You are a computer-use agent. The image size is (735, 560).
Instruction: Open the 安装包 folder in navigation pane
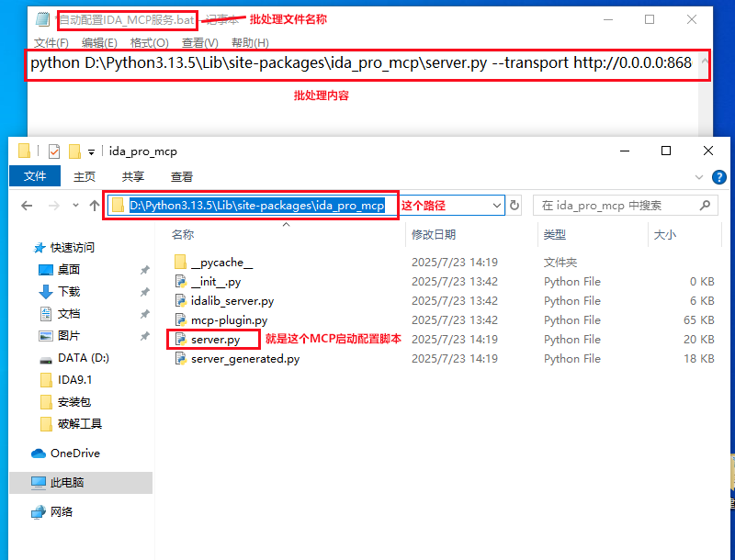tap(74, 402)
